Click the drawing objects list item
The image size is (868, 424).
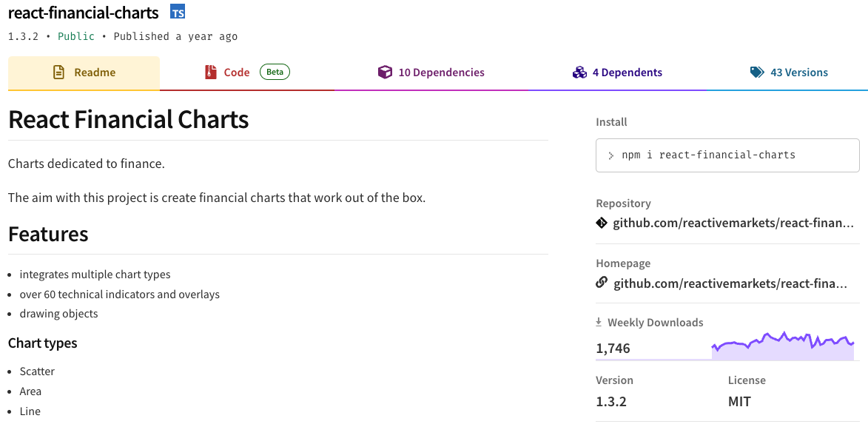(58, 314)
